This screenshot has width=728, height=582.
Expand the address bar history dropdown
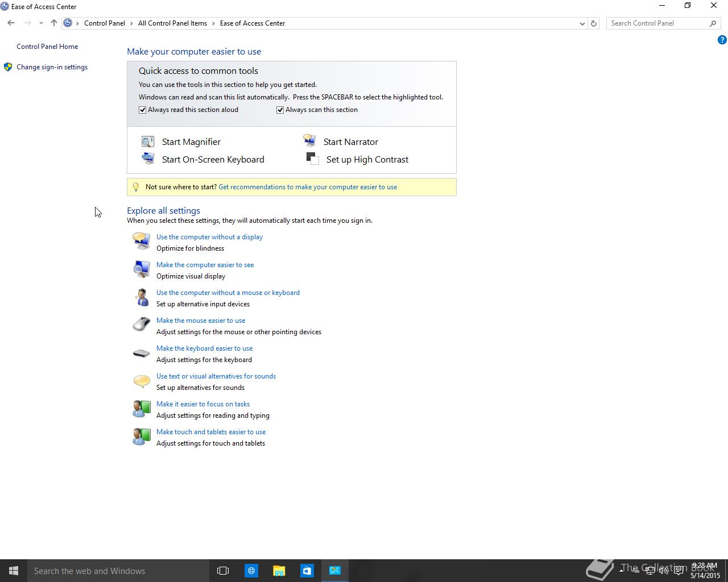pyautogui.click(x=582, y=23)
